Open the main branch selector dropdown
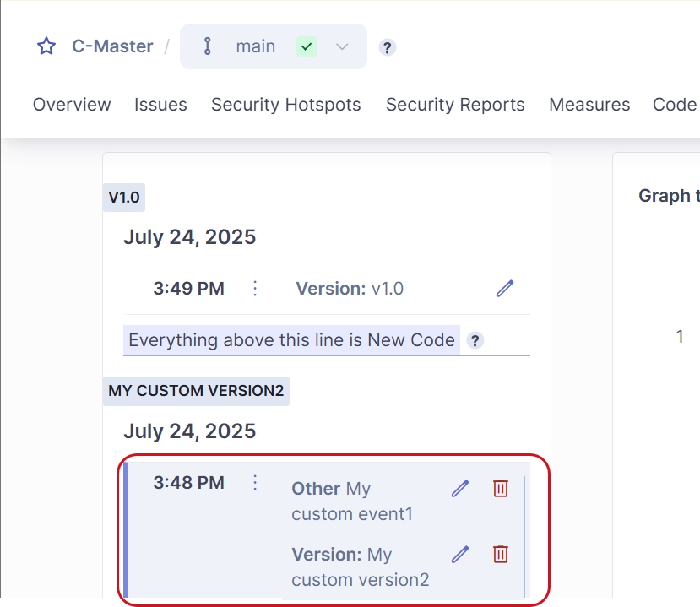 point(341,46)
